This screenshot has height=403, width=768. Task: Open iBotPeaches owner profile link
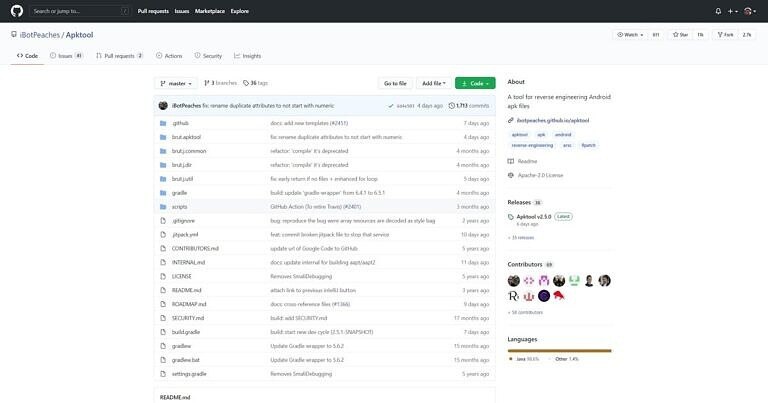pos(40,35)
